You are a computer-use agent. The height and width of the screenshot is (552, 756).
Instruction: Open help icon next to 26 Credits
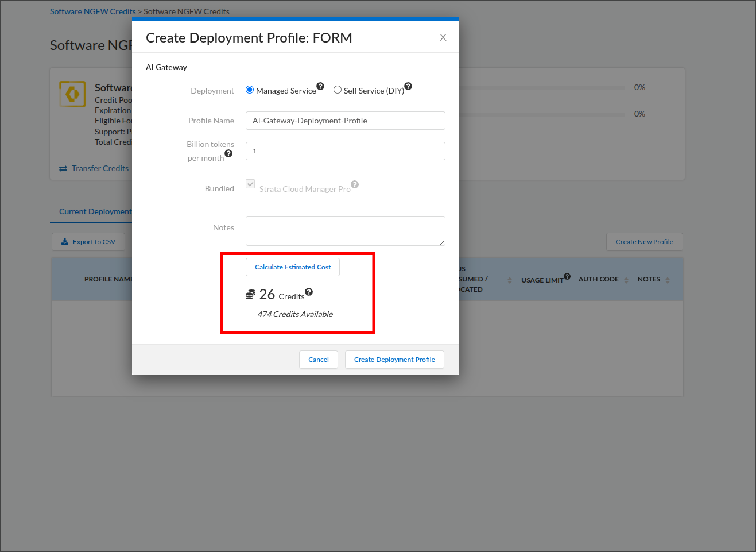pos(309,292)
